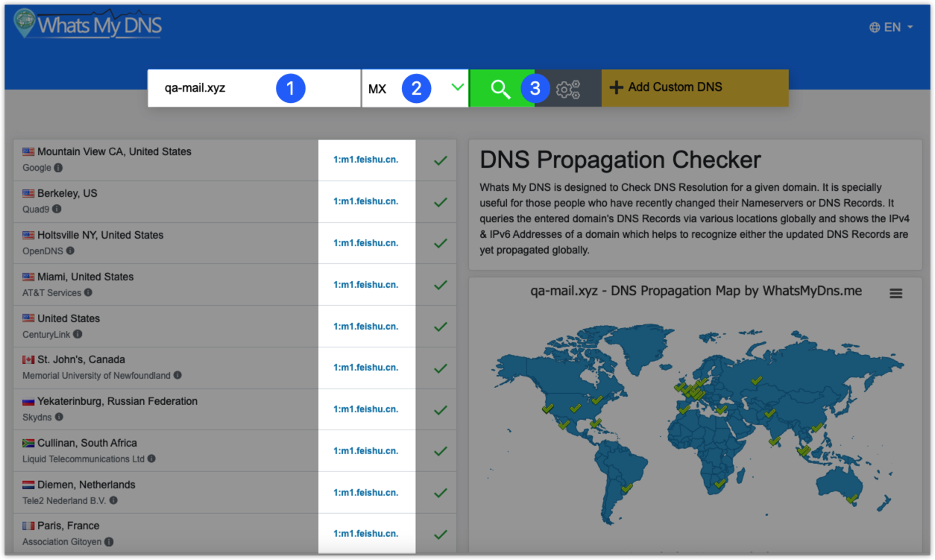Click the "Berkeley, US" location text

(67, 193)
